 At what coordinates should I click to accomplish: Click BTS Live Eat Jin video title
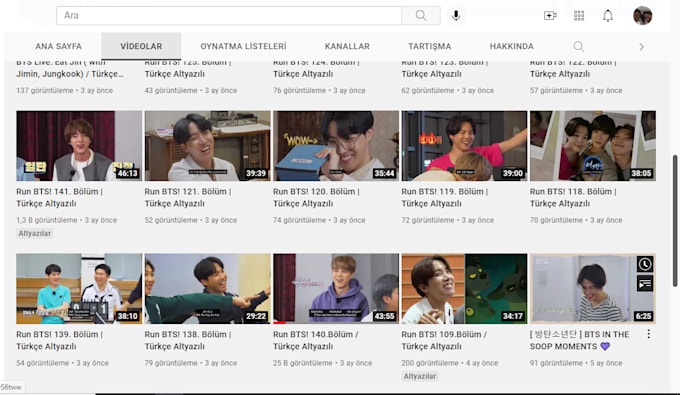click(70, 68)
